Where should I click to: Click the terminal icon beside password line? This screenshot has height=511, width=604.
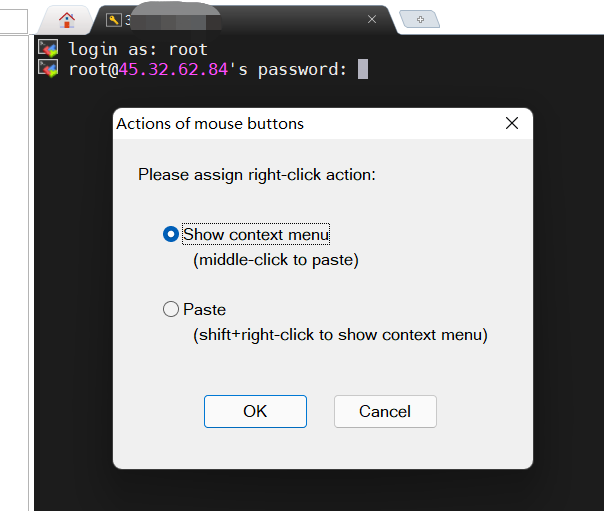[x=48, y=69]
